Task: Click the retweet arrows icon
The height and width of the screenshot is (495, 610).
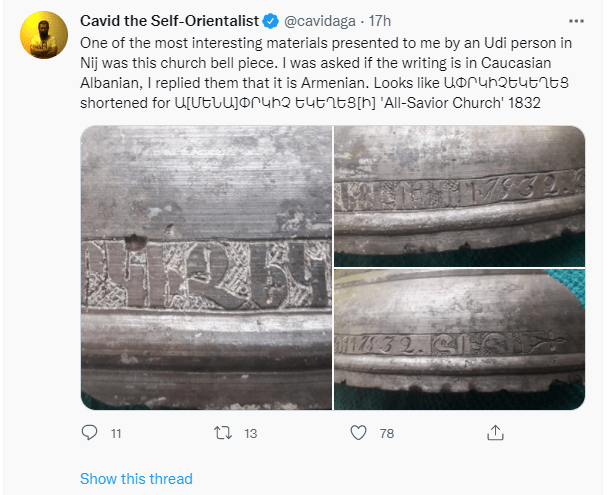Action: coord(224,433)
